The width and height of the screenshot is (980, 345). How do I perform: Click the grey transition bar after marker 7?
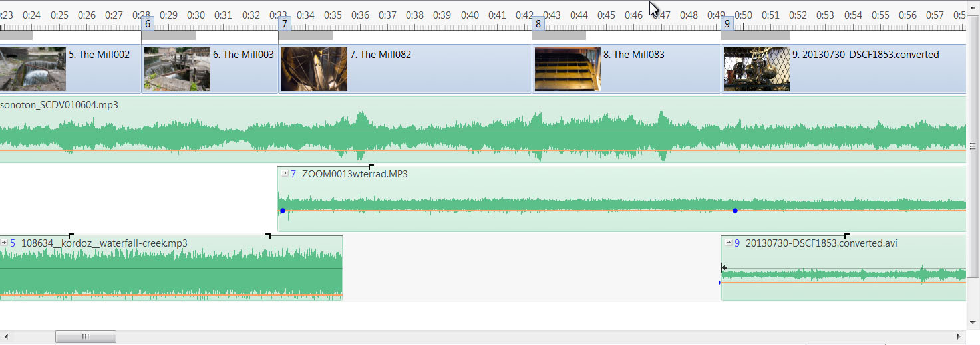coord(305,35)
